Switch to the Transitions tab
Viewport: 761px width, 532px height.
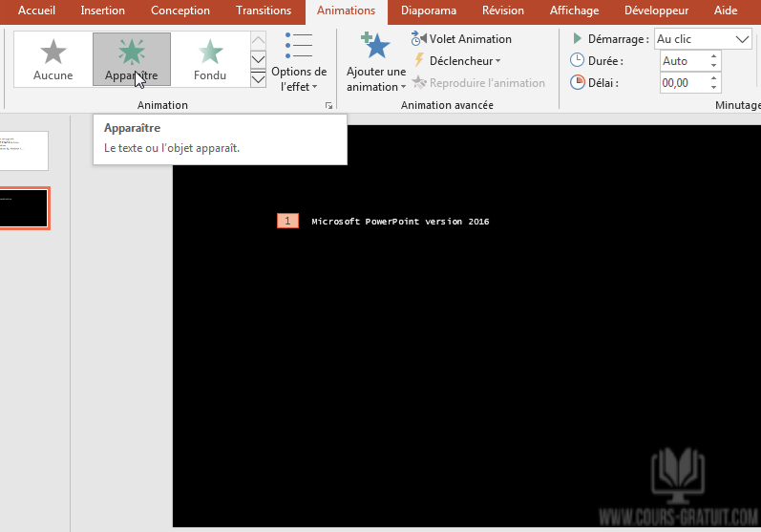pos(264,11)
